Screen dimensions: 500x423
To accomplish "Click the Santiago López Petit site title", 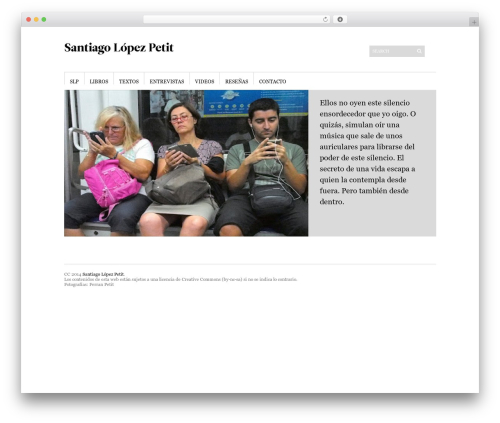I will (x=119, y=48).
